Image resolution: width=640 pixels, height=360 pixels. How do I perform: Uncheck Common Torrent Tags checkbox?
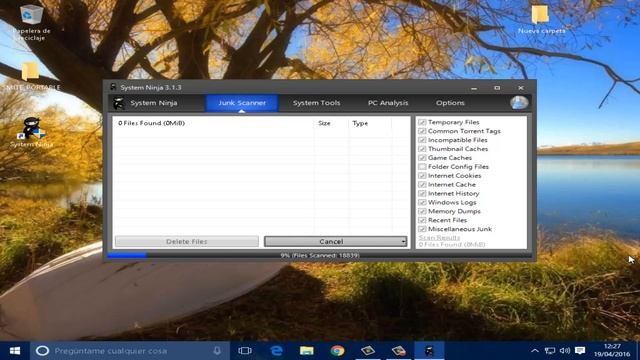pos(422,131)
